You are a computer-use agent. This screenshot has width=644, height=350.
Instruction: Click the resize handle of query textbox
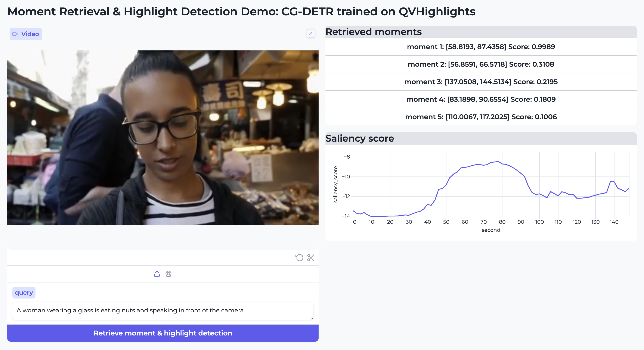coord(311,318)
